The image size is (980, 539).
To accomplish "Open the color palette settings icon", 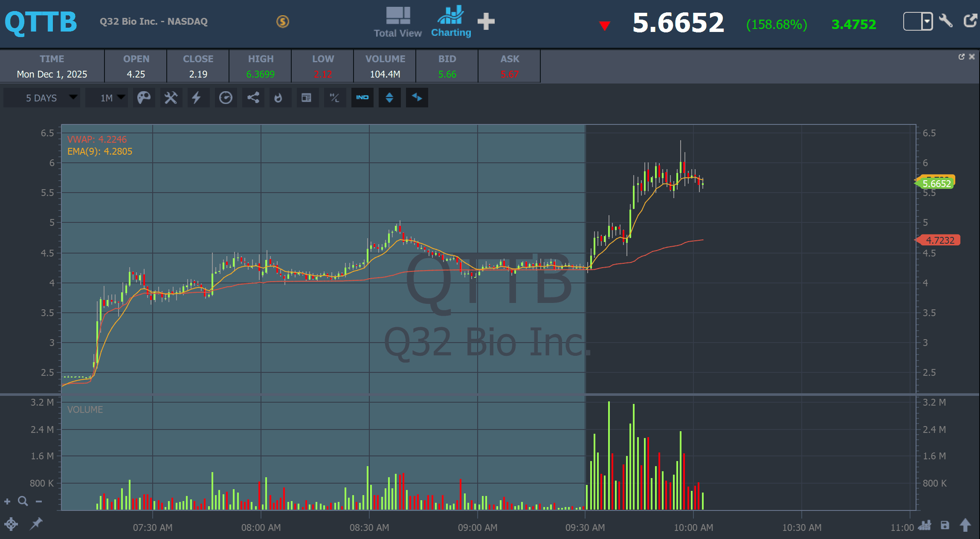I will tap(144, 98).
